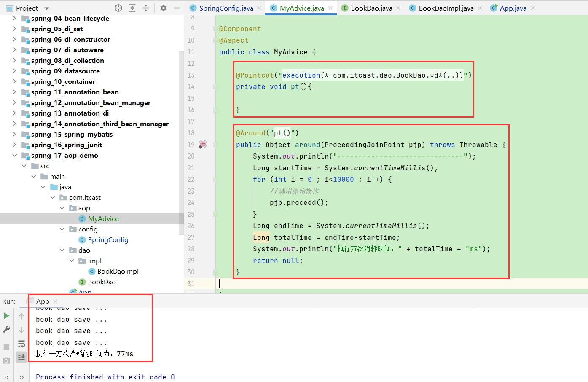The width and height of the screenshot is (588, 382).
Task: Select spring_12_annotation_bean_manager module
Action: (91, 102)
